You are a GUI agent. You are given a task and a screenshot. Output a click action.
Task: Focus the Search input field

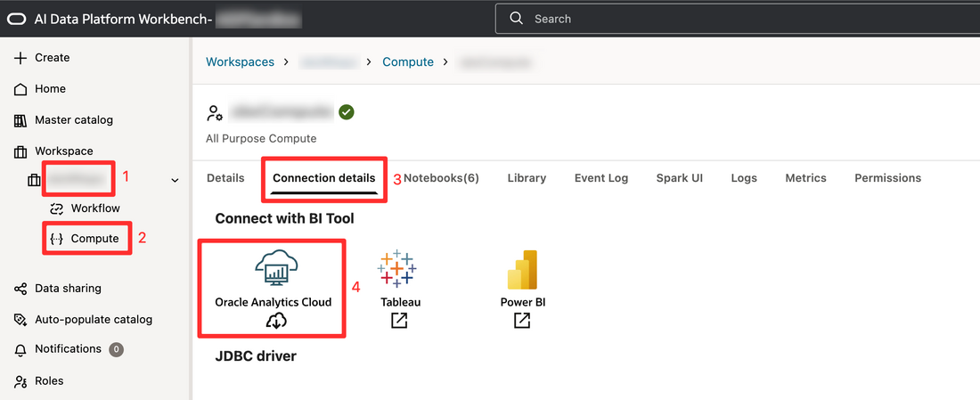[x=738, y=19]
